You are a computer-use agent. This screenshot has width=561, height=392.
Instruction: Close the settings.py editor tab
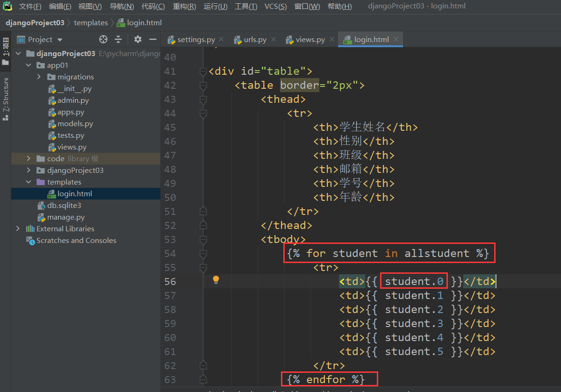[221, 40]
